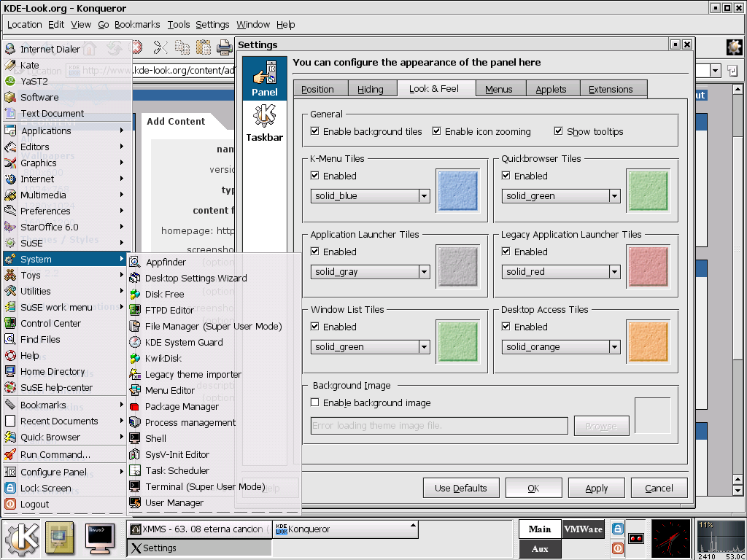Click the blue K-Menu tile preview swatch

457,191
